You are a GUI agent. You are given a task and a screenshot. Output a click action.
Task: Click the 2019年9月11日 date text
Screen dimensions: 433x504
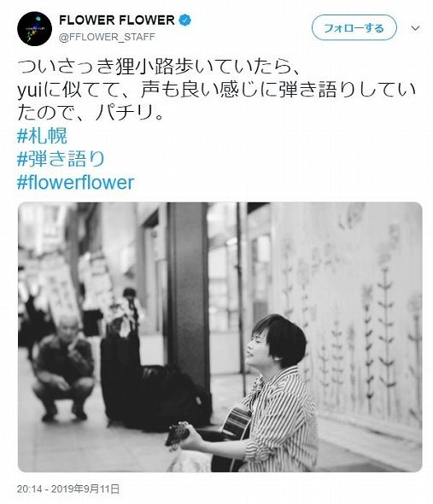tap(85, 489)
